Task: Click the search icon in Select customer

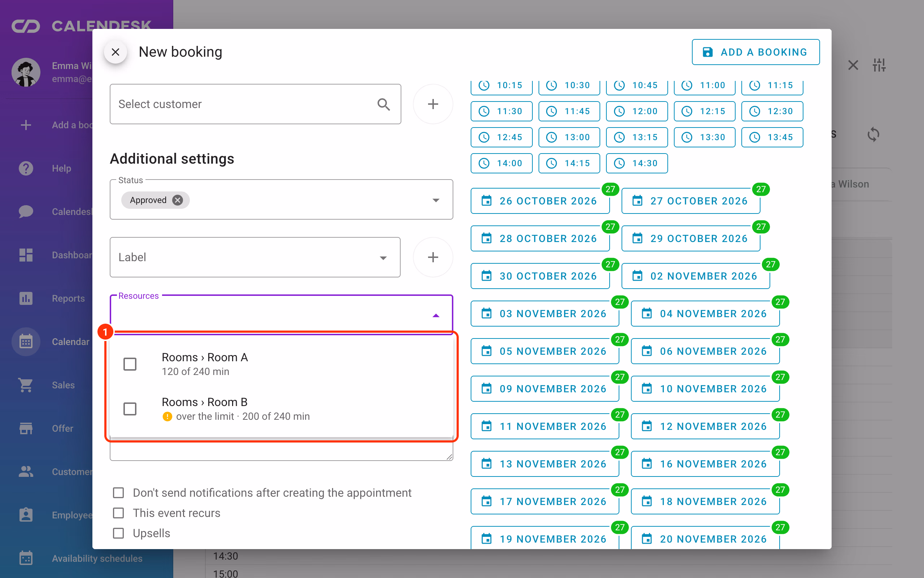Action: pyautogui.click(x=383, y=104)
